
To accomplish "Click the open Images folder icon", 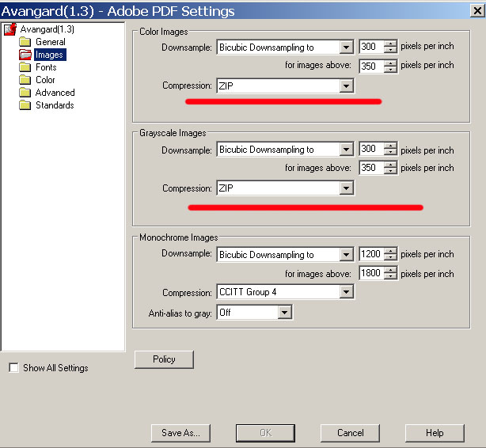I will [25, 55].
